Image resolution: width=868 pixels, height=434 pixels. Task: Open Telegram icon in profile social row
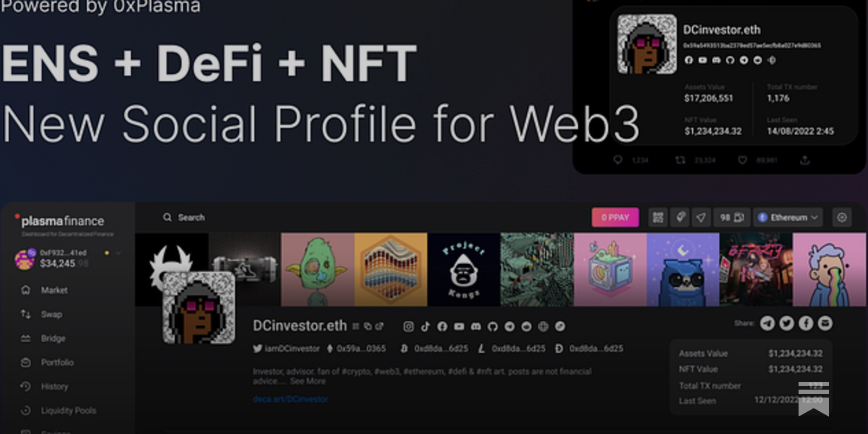(x=509, y=326)
